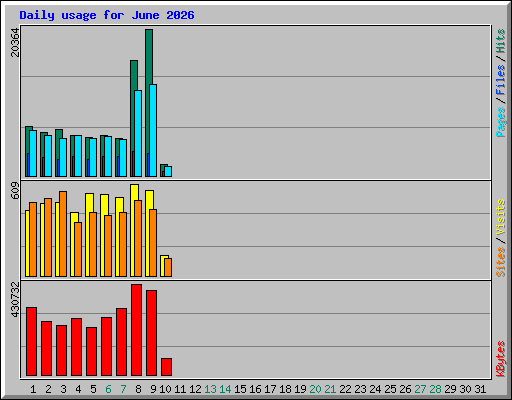Screen dimensions: 512x400
Task: Click the red KBytes bar for day 1
Action: pyautogui.click(x=31, y=342)
